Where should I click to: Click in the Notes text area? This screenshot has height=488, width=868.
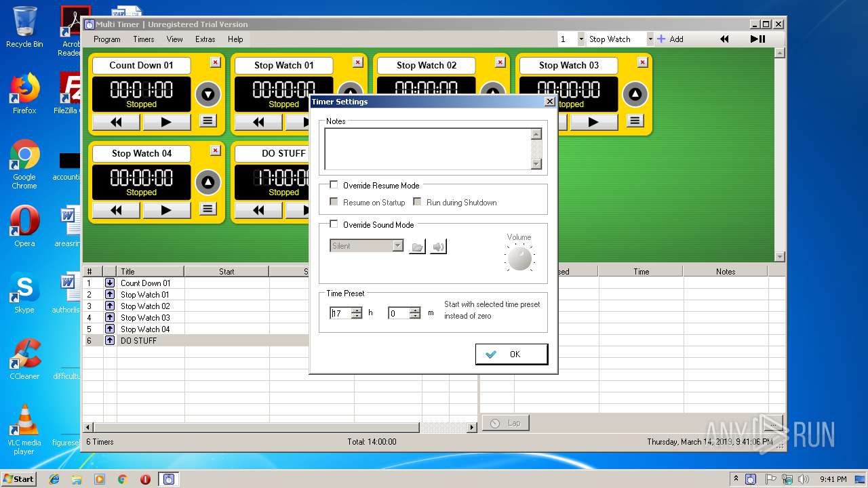(428, 149)
